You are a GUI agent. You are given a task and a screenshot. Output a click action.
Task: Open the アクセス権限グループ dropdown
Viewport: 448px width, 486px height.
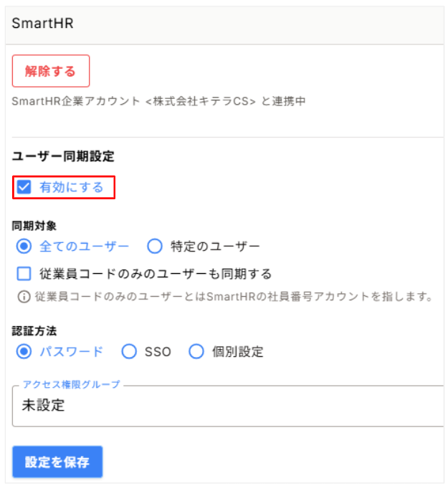[x=228, y=406]
